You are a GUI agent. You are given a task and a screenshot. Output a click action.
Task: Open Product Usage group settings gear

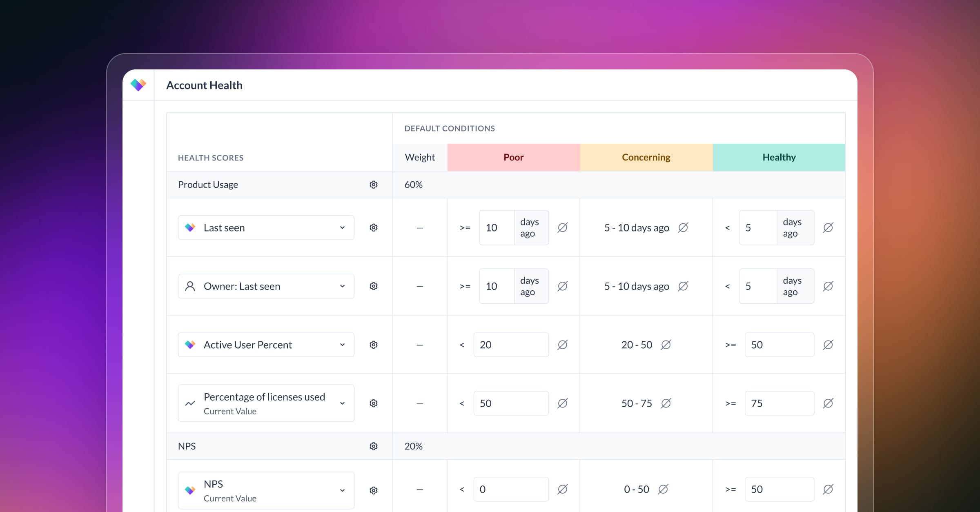tap(373, 185)
